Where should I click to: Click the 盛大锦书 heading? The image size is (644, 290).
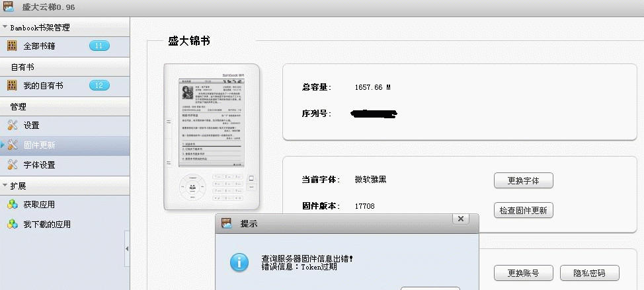click(189, 41)
